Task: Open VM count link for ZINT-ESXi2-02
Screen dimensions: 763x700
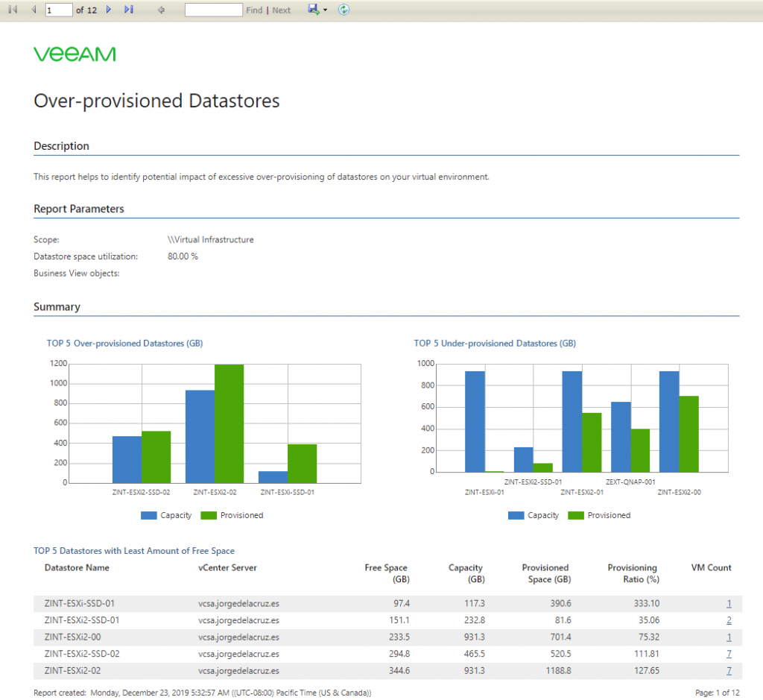Action: coord(729,671)
